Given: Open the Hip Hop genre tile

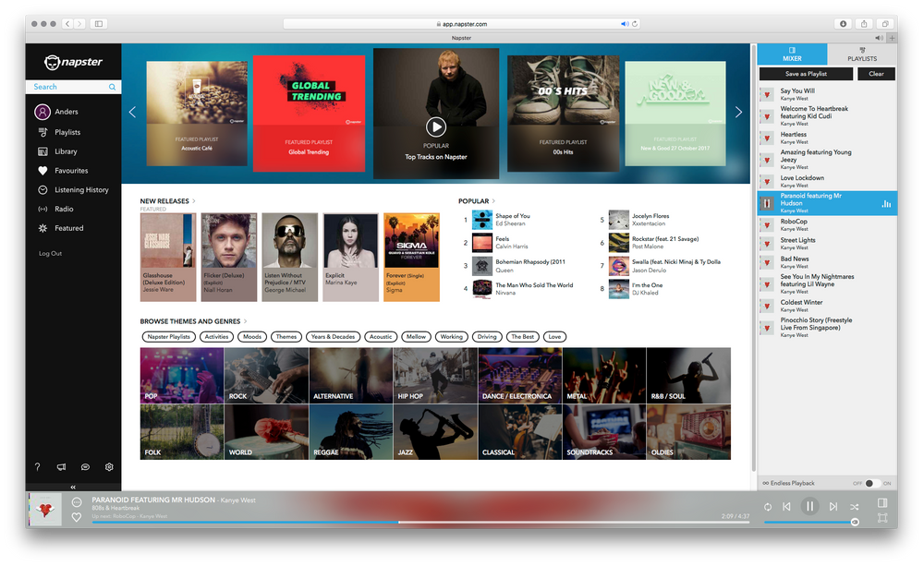Looking at the screenshot, I should pyautogui.click(x=435, y=375).
